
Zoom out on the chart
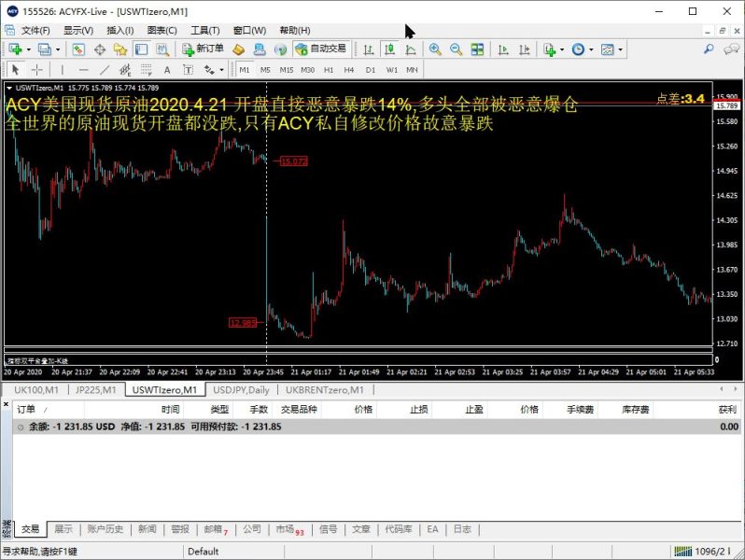click(x=457, y=49)
